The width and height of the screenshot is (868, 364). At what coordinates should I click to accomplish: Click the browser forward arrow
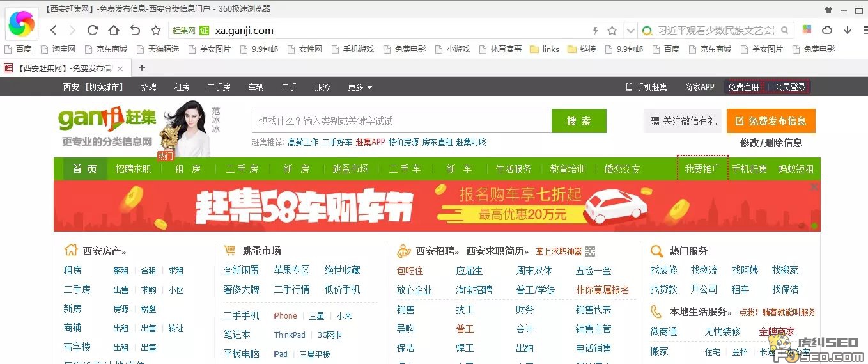(72, 30)
